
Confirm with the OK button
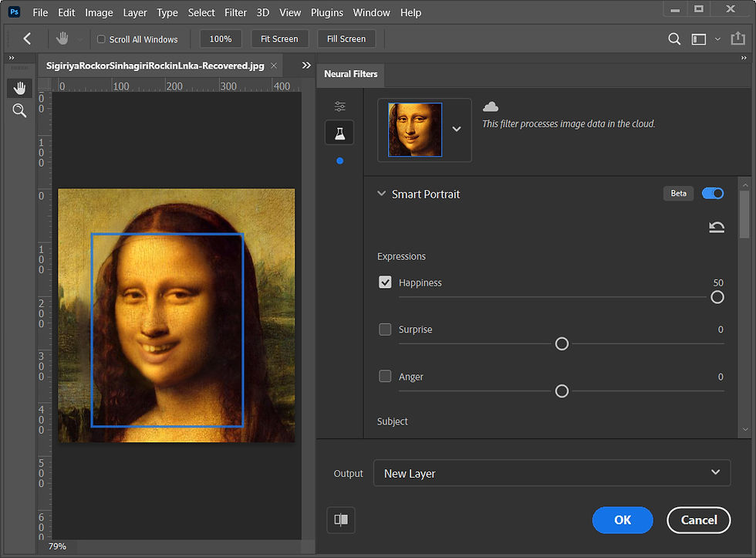(x=623, y=520)
